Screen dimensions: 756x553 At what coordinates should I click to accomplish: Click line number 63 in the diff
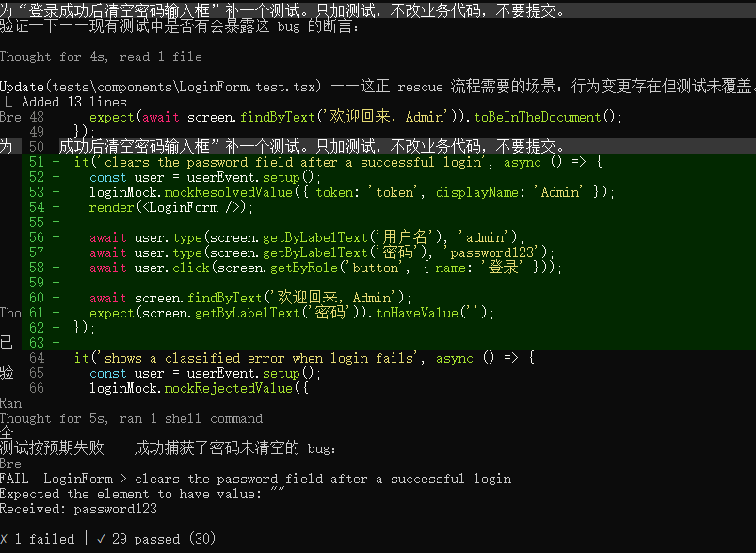tap(37, 343)
